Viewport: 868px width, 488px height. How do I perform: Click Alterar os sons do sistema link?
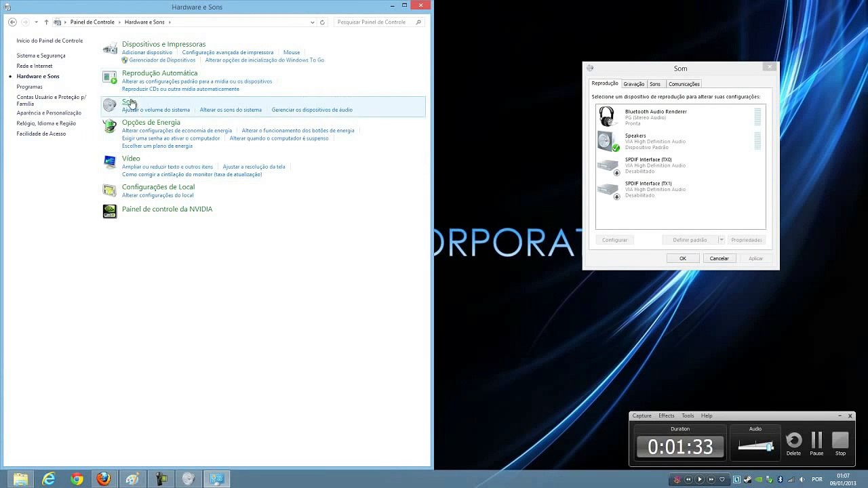[231, 110]
